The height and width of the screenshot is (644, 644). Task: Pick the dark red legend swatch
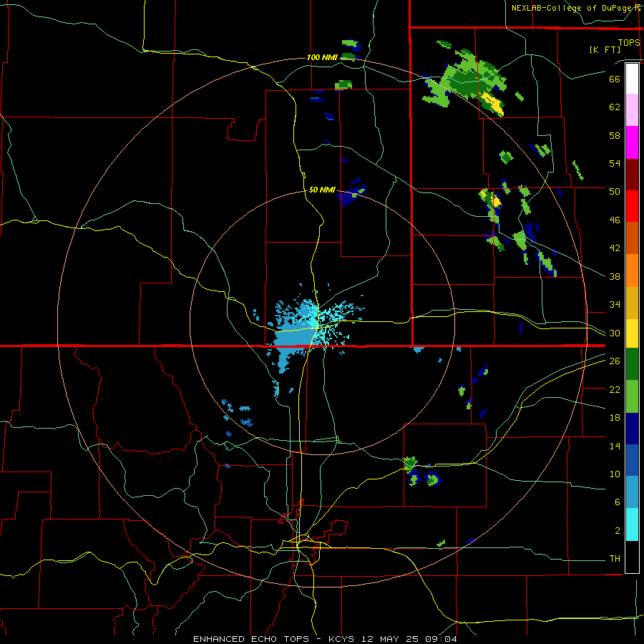click(x=632, y=175)
